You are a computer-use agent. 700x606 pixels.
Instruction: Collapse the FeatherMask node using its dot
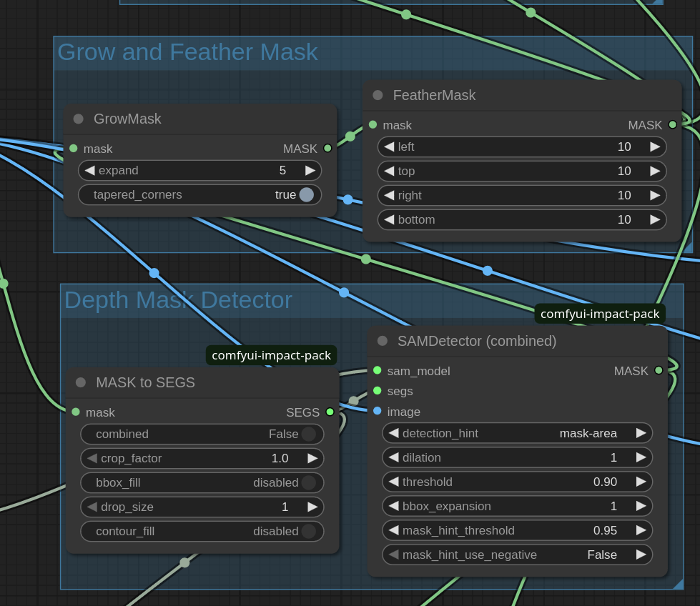[378, 95]
